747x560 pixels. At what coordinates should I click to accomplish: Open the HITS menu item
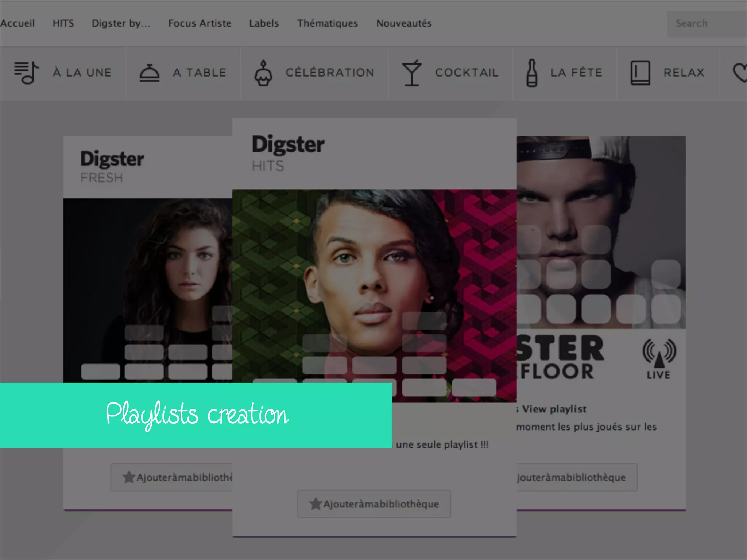[63, 23]
